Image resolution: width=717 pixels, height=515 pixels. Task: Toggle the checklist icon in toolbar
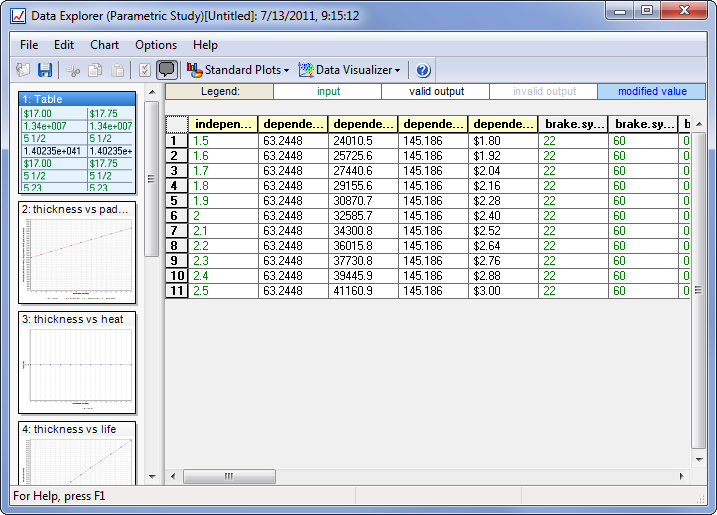144,70
